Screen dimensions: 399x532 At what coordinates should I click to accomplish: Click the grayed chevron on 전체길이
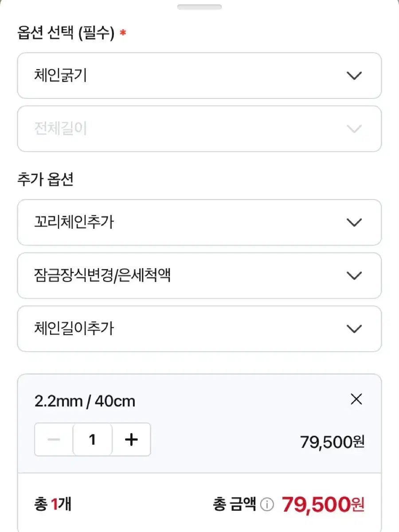click(354, 129)
